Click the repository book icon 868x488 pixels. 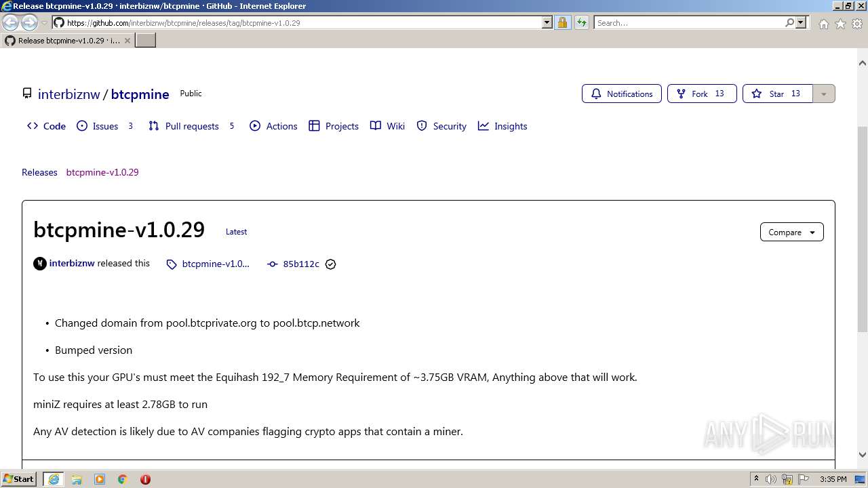pyautogui.click(x=27, y=94)
